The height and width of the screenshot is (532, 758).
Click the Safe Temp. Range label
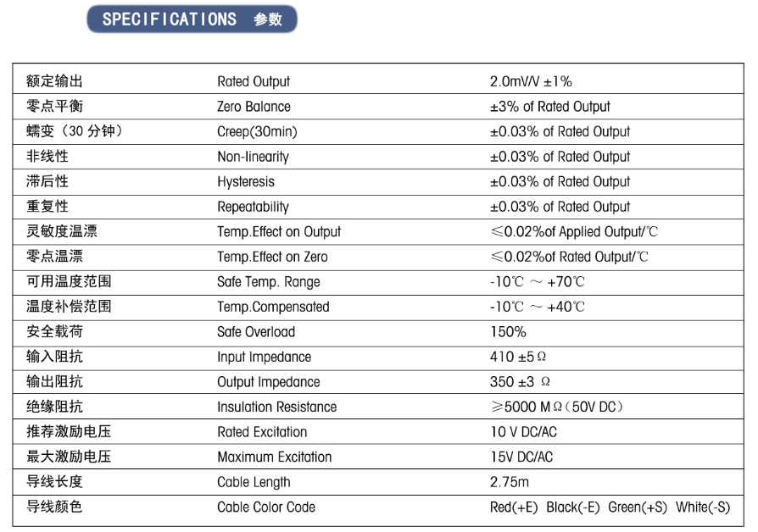coord(268,282)
